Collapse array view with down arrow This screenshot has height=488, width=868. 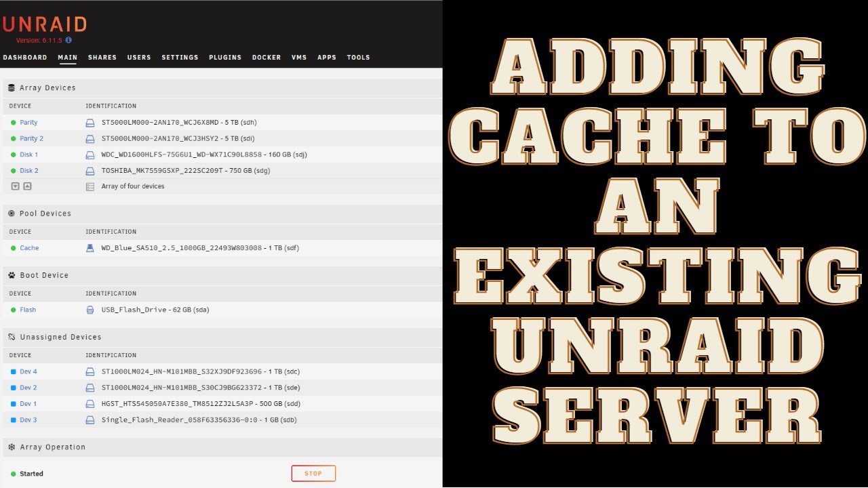coord(16,186)
